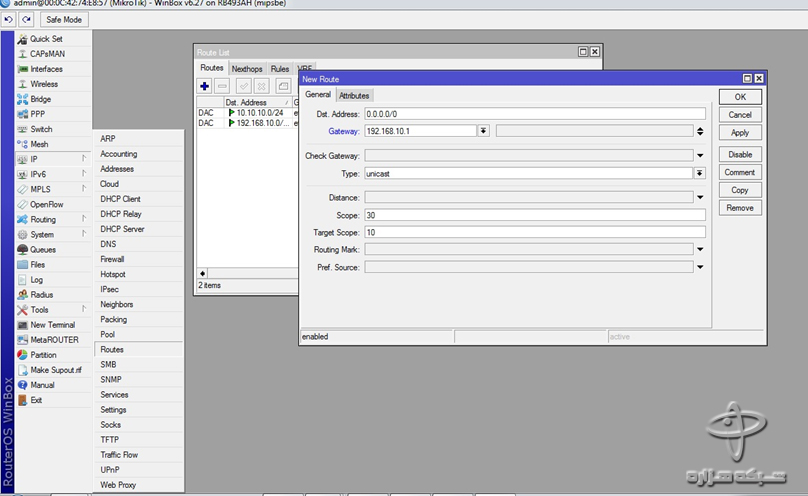
Task: Expand the Routing submenu
Action: (x=54, y=219)
